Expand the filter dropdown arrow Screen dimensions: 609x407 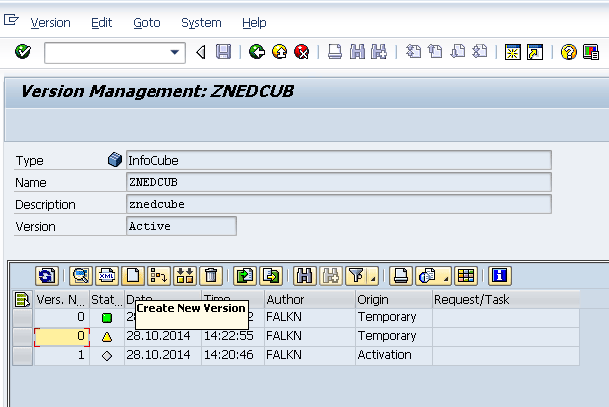[373, 277]
